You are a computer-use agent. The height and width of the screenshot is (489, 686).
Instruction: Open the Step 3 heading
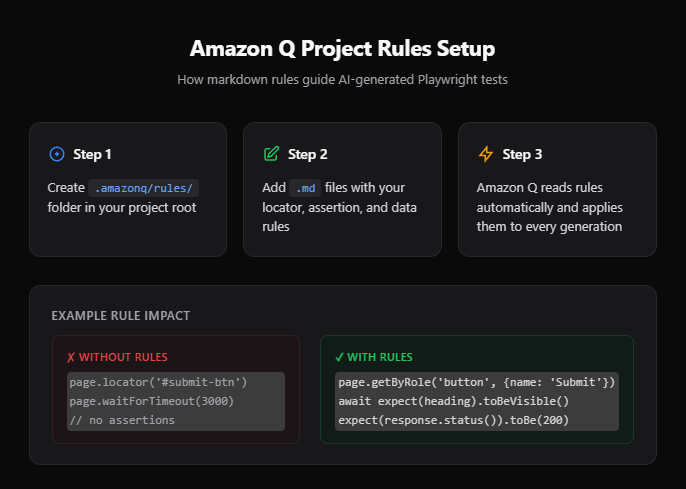(523, 154)
